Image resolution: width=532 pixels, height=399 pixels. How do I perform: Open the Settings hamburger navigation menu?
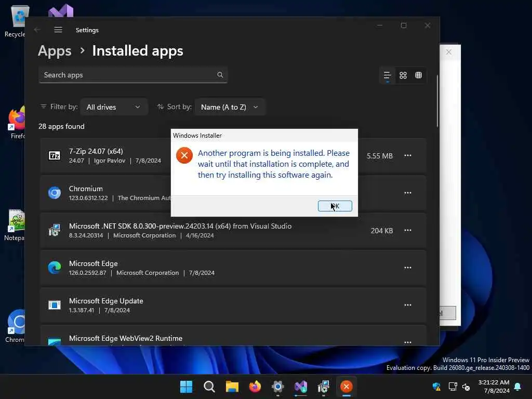click(x=58, y=30)
